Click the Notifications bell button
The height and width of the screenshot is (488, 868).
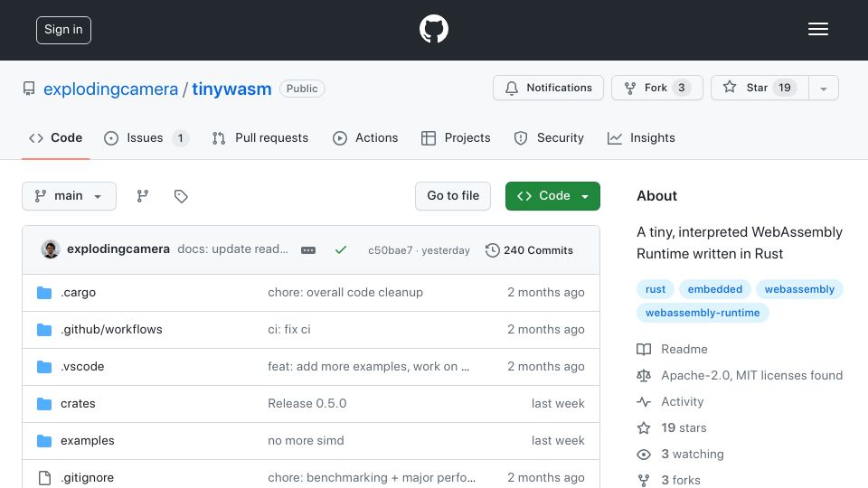coord(548,88)
